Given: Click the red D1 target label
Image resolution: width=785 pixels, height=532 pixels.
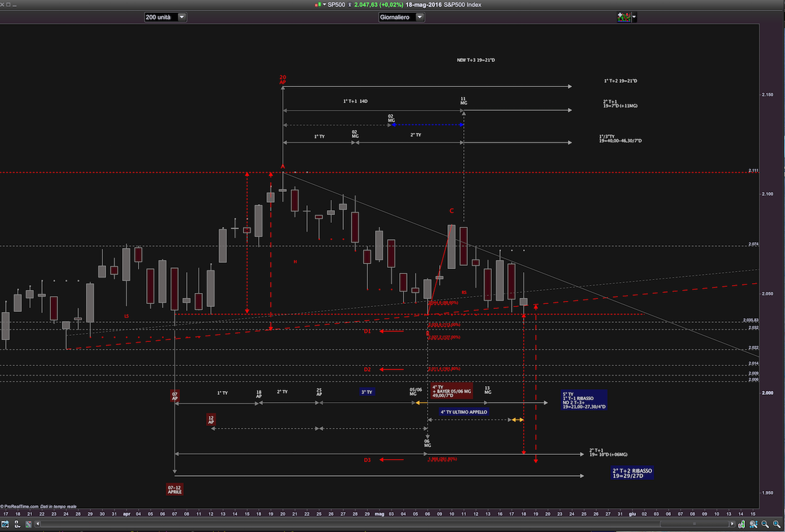Looking at the screenshot, I should [x=367, y=331].
